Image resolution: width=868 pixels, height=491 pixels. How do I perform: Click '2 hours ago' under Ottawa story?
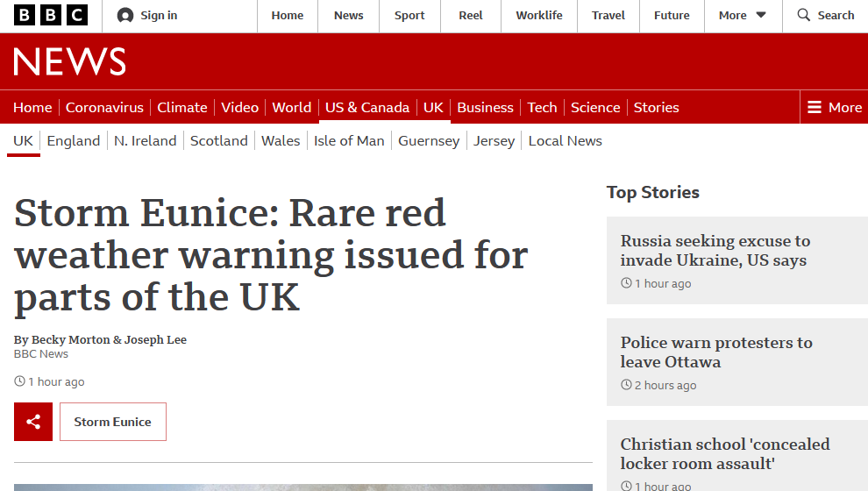[x=665, y=385]
